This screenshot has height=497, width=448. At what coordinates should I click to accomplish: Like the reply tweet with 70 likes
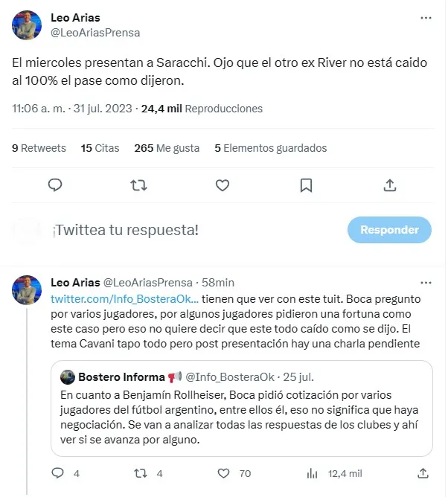click(x=224, y=473)
